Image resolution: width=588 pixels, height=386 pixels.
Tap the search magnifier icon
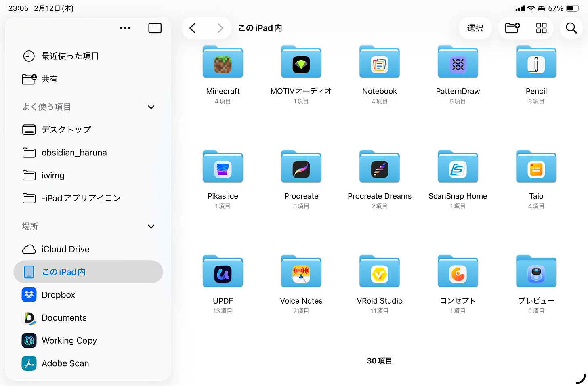pyautogui.click(x=571, y=28)
